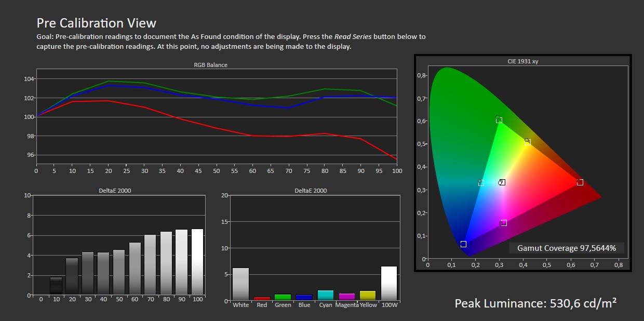644x321 pixels.
Task: Click the green primary target square in CIE chart
Action: [499, 120]
